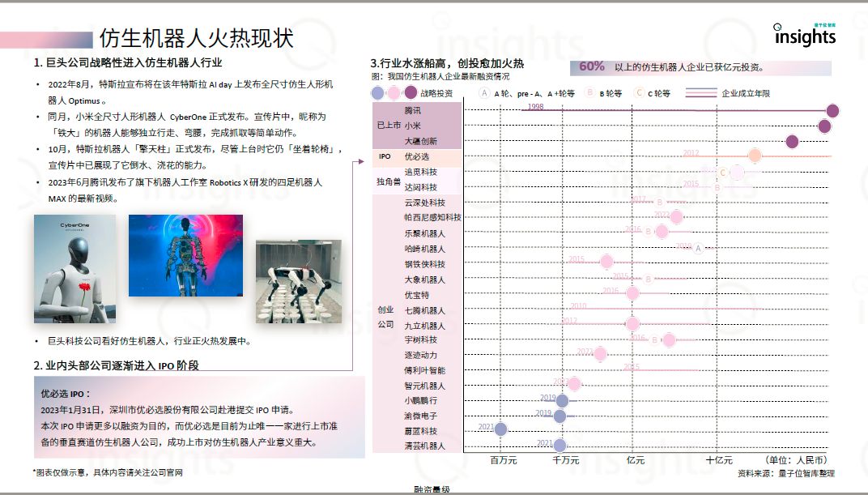Click the 'C' round legend circle icon

tap(639, 93)
